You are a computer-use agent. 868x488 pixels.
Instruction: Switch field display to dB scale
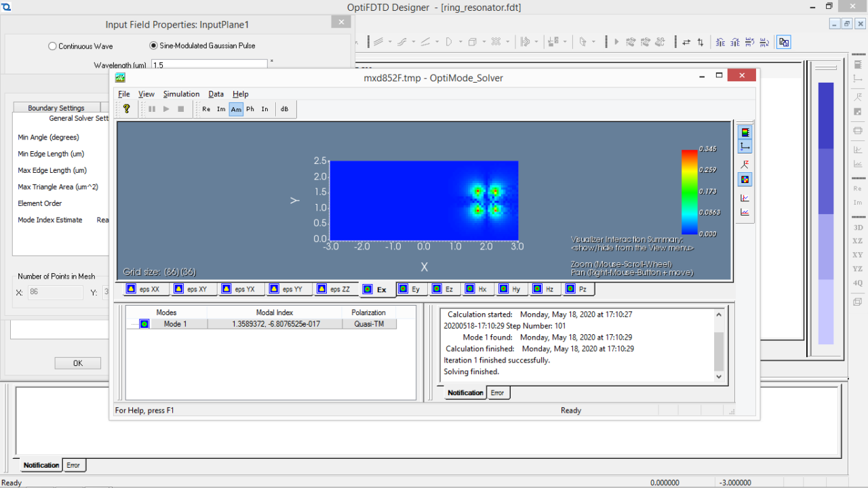tap(285, 108)
